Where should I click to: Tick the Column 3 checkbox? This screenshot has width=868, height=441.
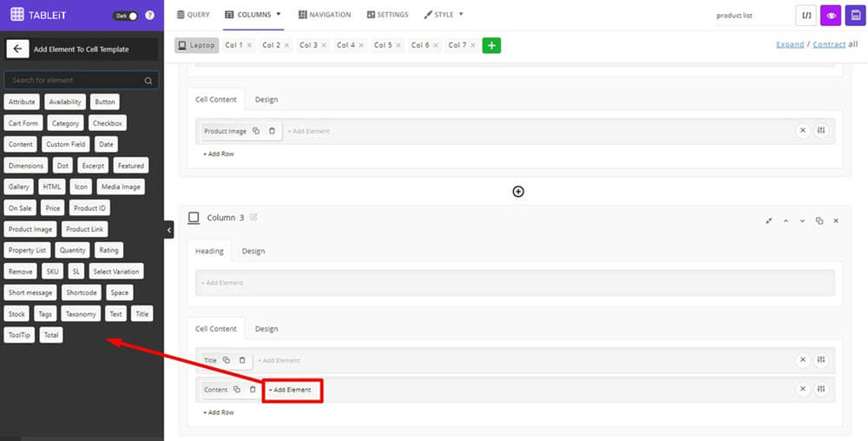click(x=194, y=217)
